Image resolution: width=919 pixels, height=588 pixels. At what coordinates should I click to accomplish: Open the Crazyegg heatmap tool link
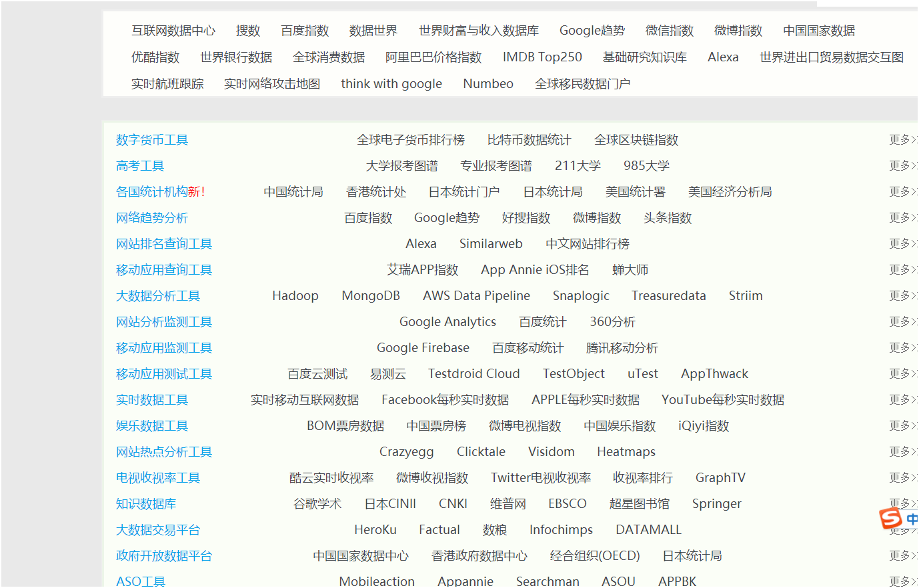click(x=407, y=451)
